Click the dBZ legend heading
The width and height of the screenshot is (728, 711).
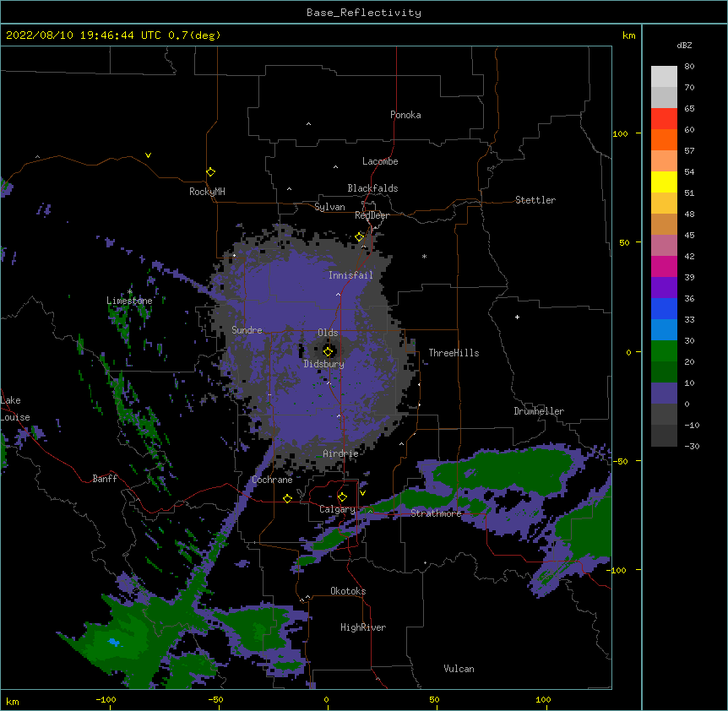pyautogui.click(x=684, y=46)
